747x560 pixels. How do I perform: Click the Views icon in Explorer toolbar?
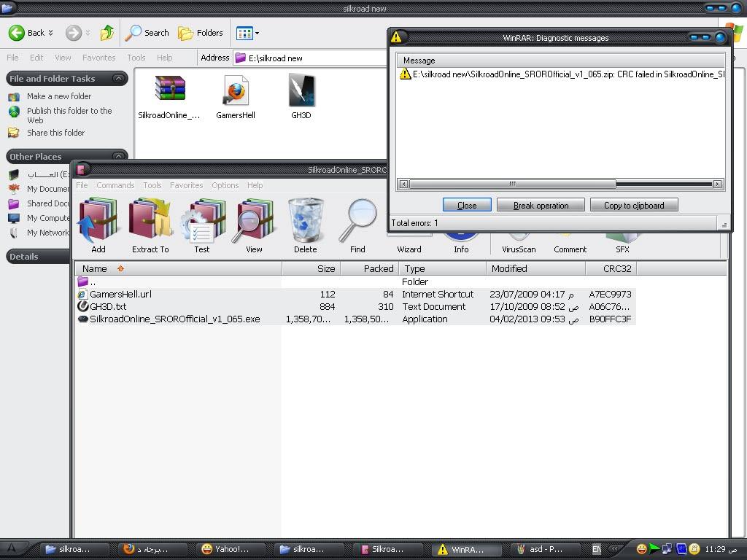244,33
